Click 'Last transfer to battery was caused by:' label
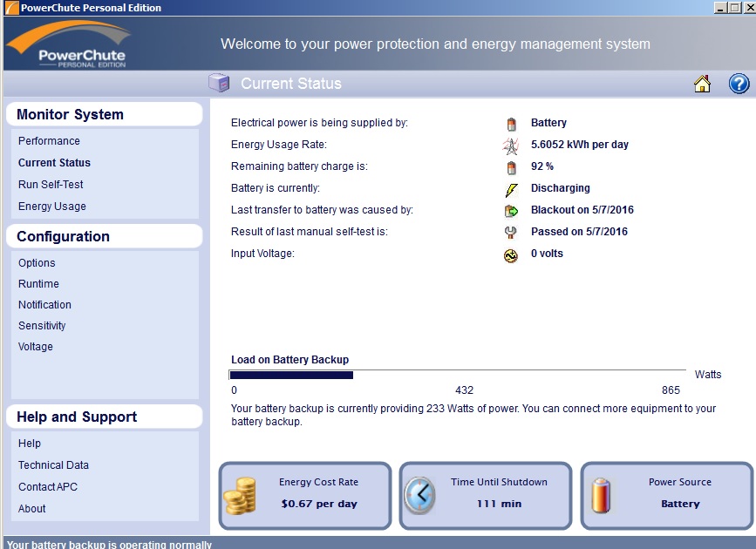This screenshot has width=756, height=549. coord(322,210)
